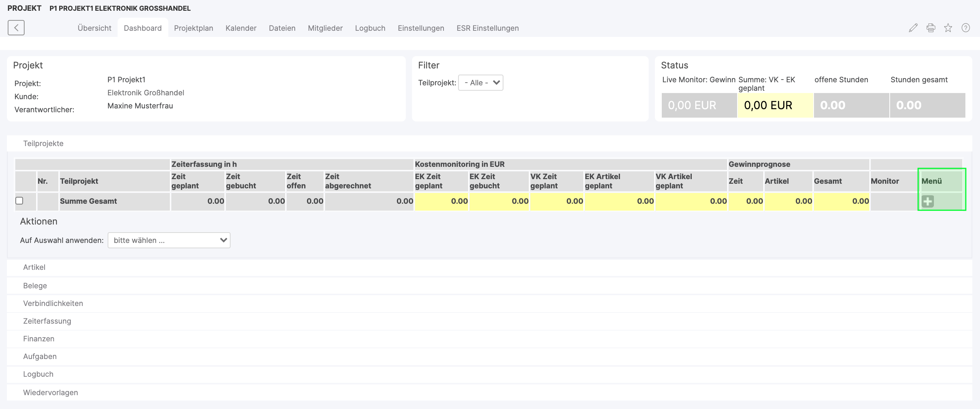Click the green plus icon in Menü column
Image resolution: width=980 pixels, height=409 pixels.
click(928, 201)
